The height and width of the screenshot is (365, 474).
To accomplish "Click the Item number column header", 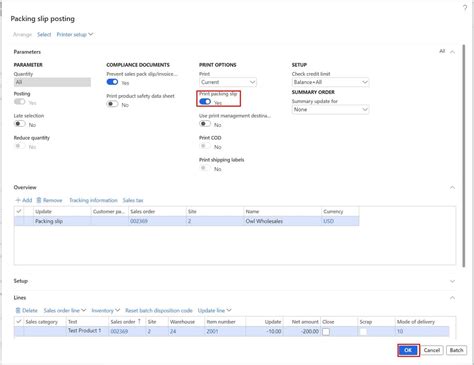I will [225, 322].
